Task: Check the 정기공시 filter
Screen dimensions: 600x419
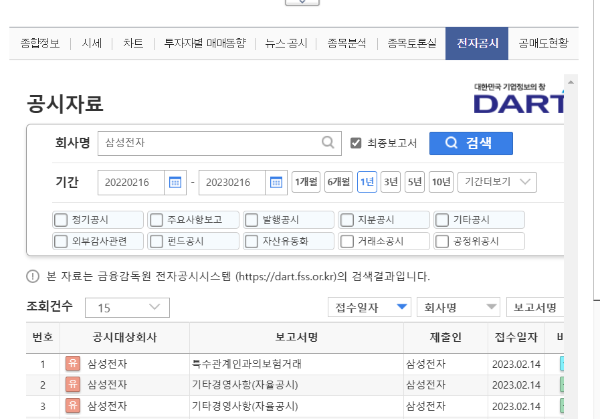Action: (x=61, y=220)
